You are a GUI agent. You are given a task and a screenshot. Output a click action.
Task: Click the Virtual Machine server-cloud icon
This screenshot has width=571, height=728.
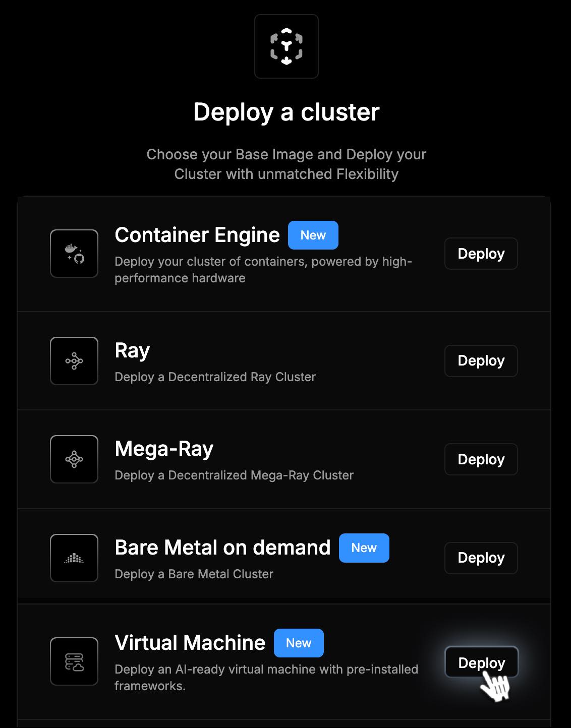click(74, 661)
